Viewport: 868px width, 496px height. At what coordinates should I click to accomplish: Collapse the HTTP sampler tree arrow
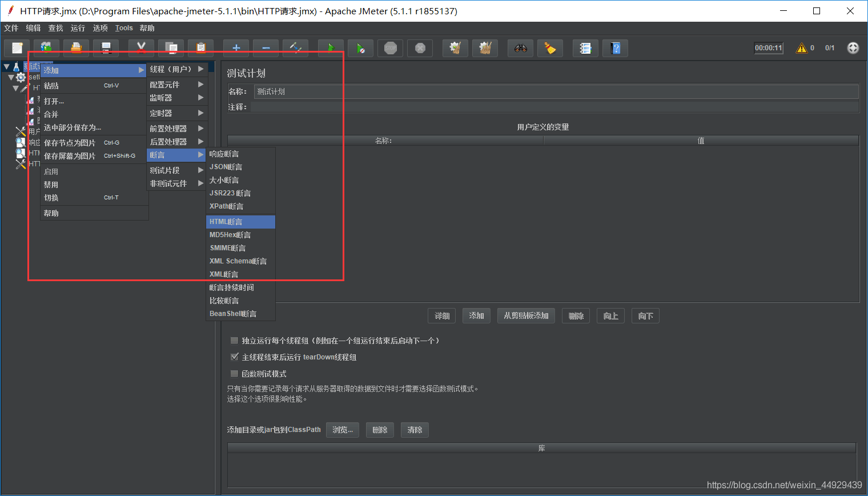pyautogui.click(x=15, y=88)
